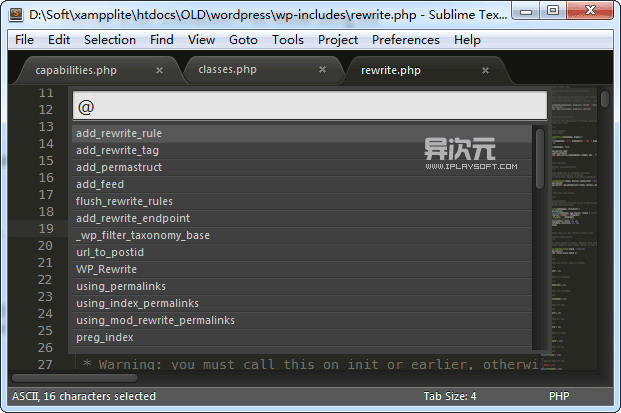
Task: Open the Edit menu
Action: pos(59,40)
